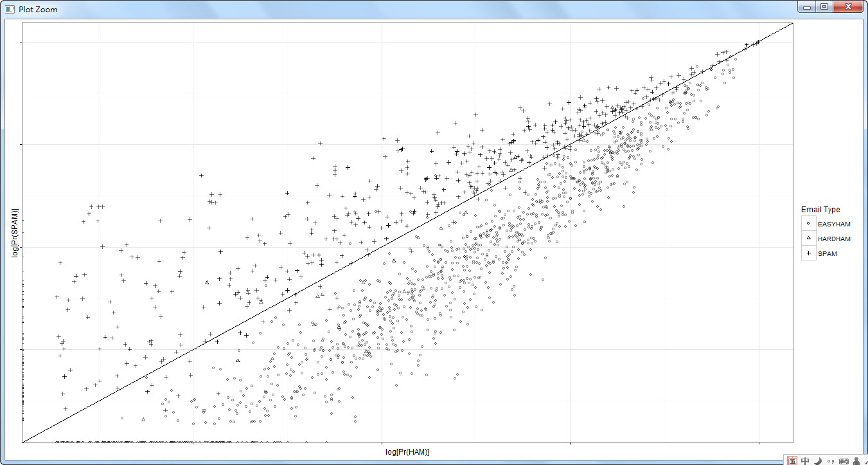Open the soft keyboard icon in IME bar
Viewport: 868px width, 465px height.
844,461
